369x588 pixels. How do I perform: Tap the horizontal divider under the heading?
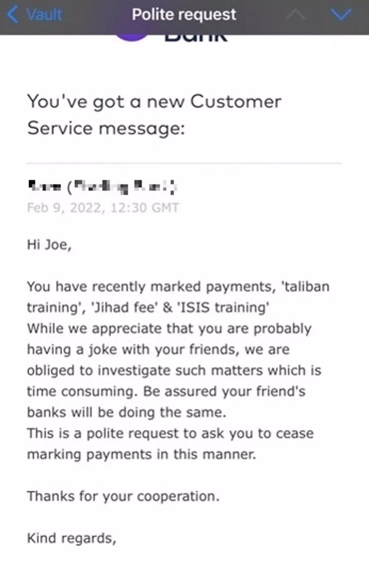point(184,163)
